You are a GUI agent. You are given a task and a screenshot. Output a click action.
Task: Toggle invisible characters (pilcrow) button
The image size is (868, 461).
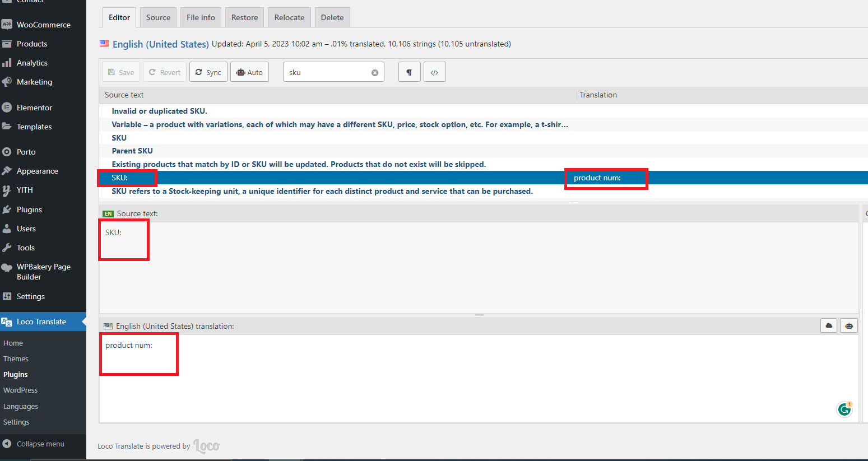410,72
